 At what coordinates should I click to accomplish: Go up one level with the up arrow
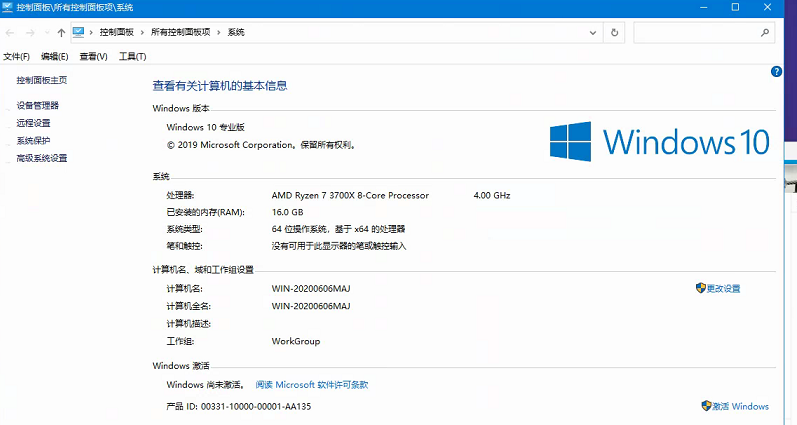[x=61, y=33]
